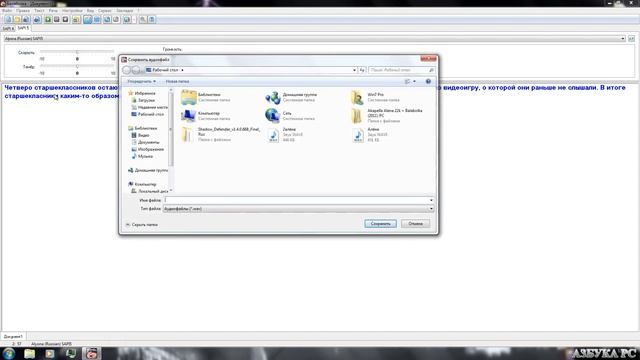This screenshot has width=640, height=360.
Task: Click the magnifier Find icon in Balabolka toolbar
Action: (142, 19)
